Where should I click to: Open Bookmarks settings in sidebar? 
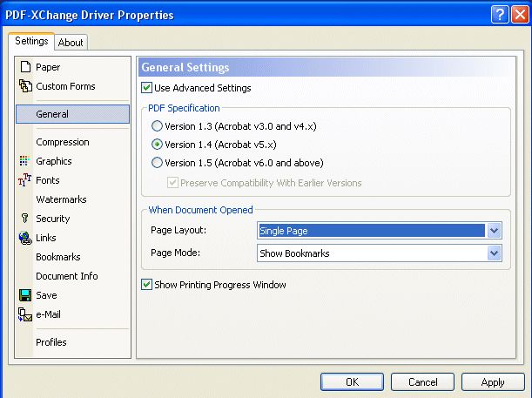click(58, 257)
